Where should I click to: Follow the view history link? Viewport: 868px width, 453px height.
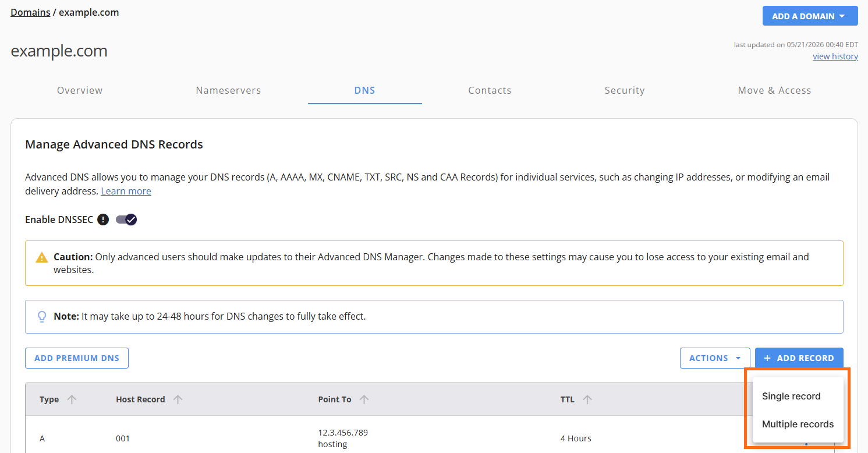(x=835, y=56)
